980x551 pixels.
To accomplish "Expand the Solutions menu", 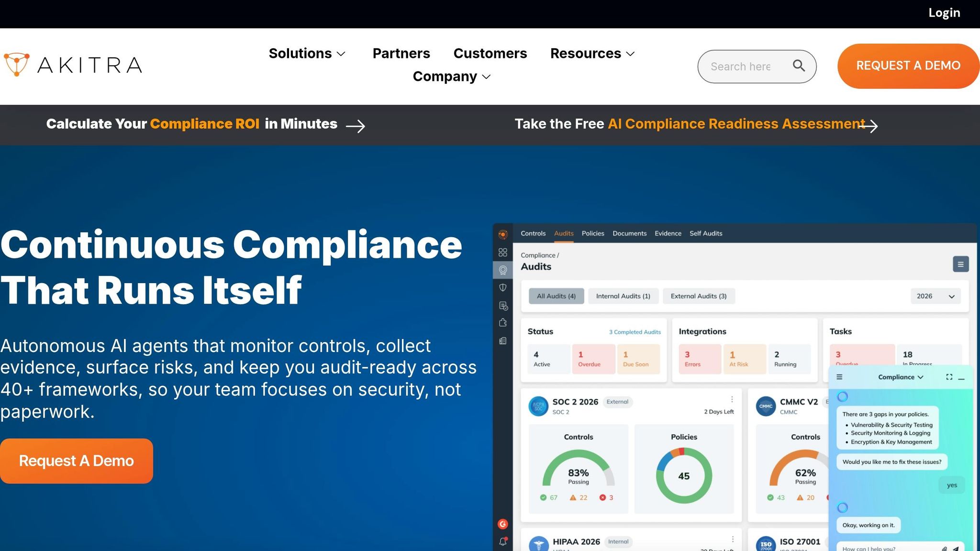I will (x=307, y=54).
